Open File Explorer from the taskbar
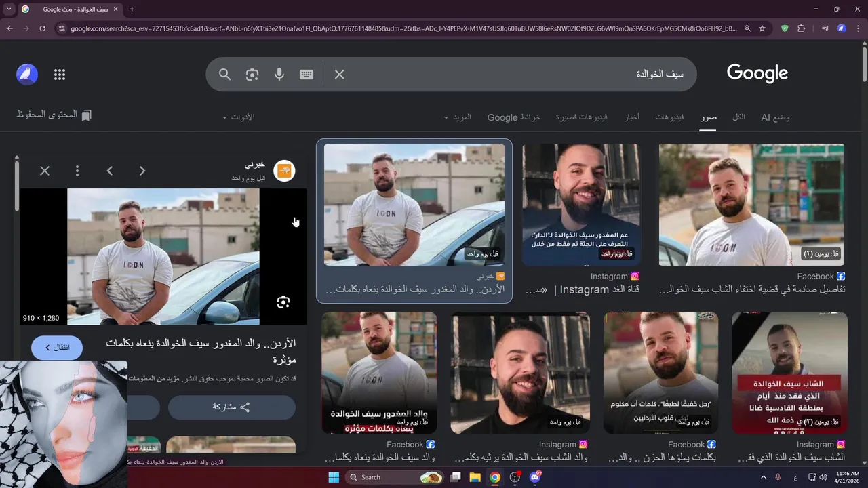The image size is (868, 488). 475,477
